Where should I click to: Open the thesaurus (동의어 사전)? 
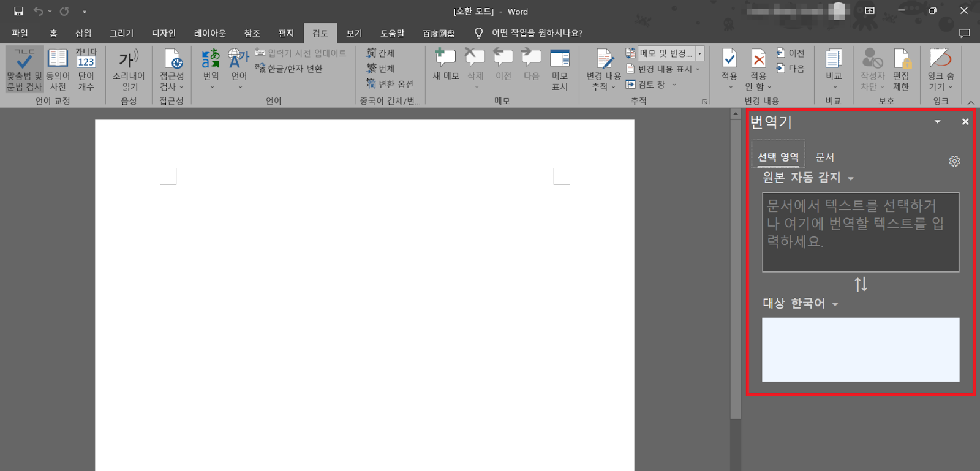pyautogui.click(x=58, y=69)
